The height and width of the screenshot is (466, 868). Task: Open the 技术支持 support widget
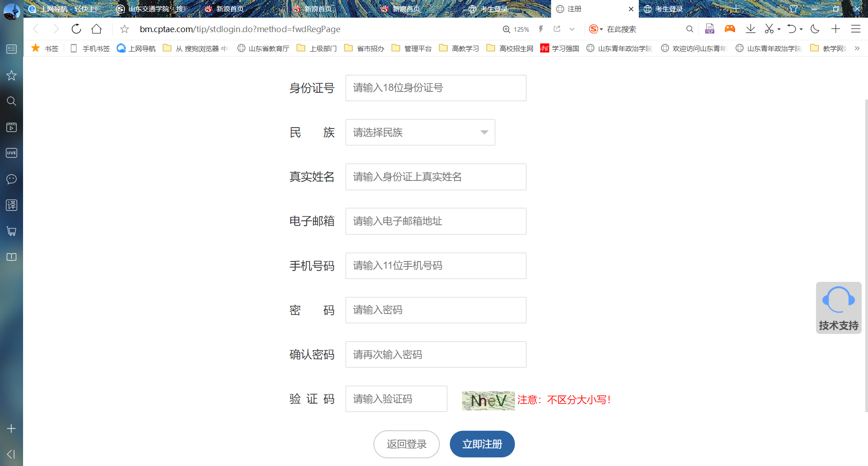coord(838,308)
